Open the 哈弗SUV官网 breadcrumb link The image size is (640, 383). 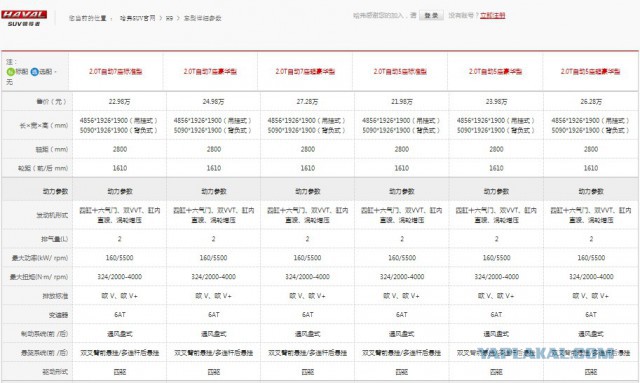tap(138, 18)
